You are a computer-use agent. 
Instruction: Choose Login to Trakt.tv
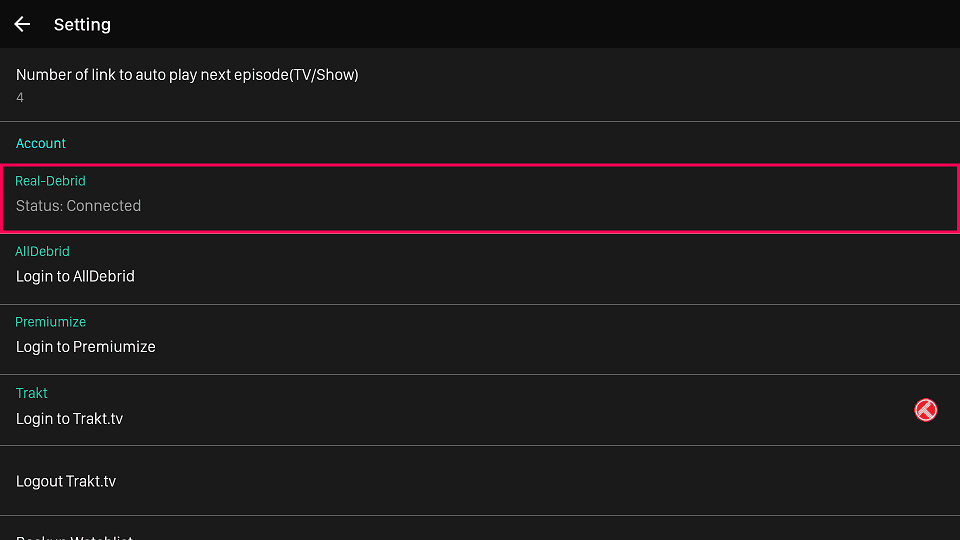tap(69, 419)
